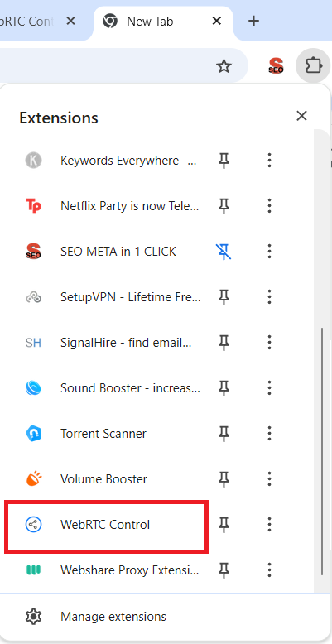This screenshot has height=644, width=332.
Task: Click the Keywords Everywhere extension icon
Action: [33, 161]
